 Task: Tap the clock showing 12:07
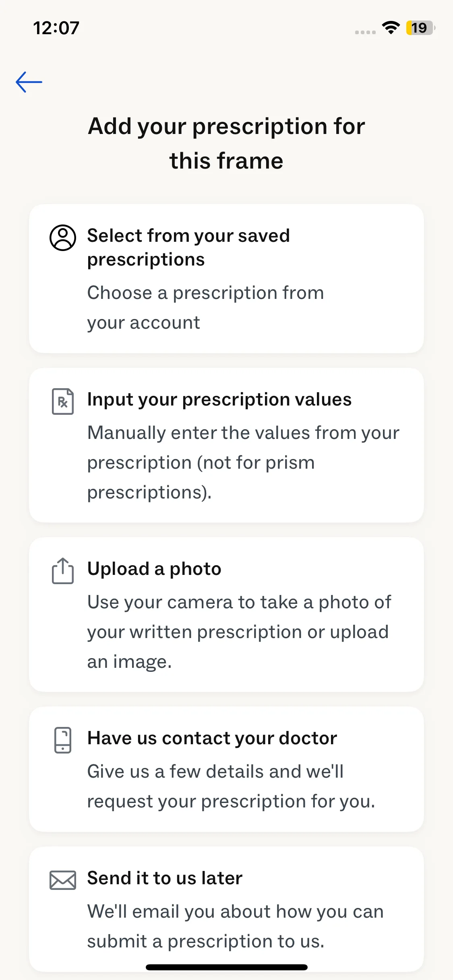[56, 28]
